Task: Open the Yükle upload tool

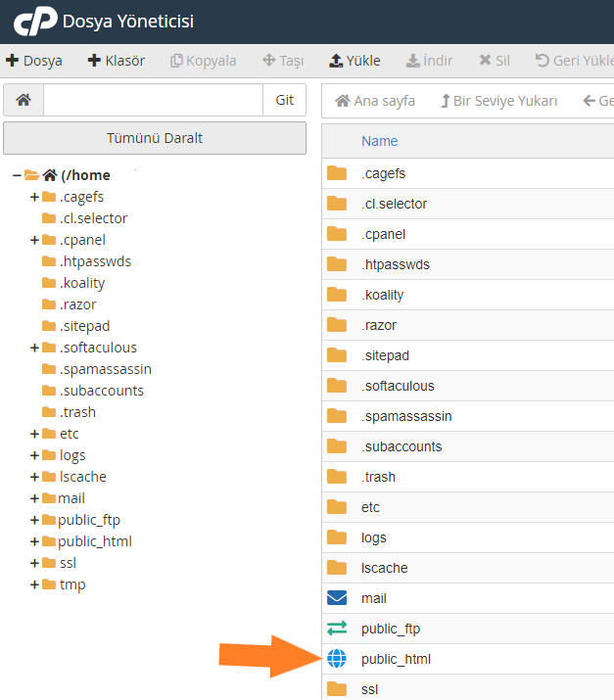Action: point(354,61)
